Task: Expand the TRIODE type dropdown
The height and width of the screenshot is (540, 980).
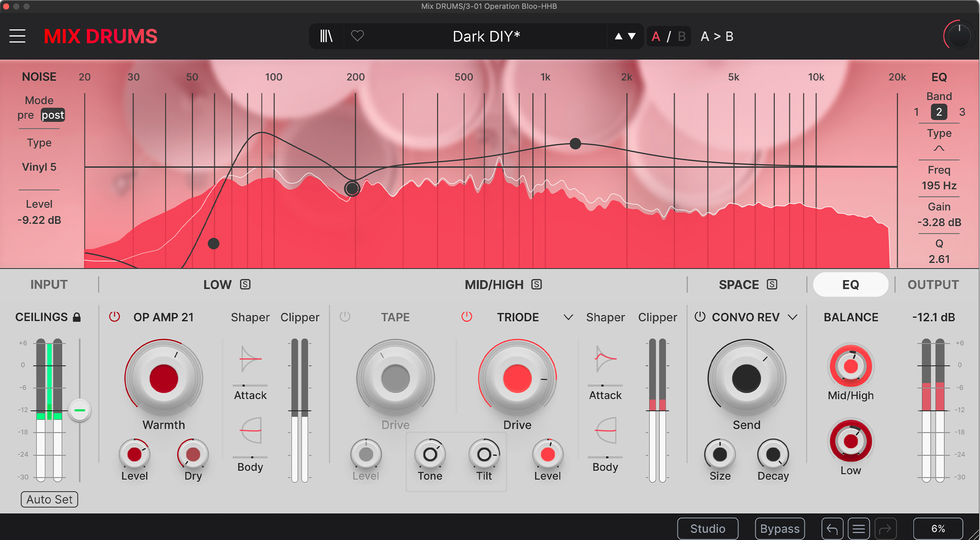Action: (x=568, y=317)
